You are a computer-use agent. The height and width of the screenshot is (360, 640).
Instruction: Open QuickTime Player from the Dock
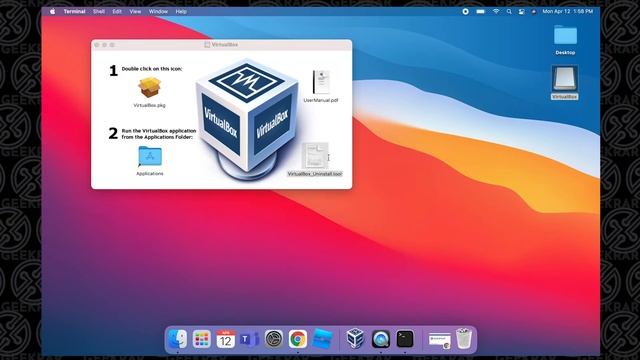click(380, 339)
